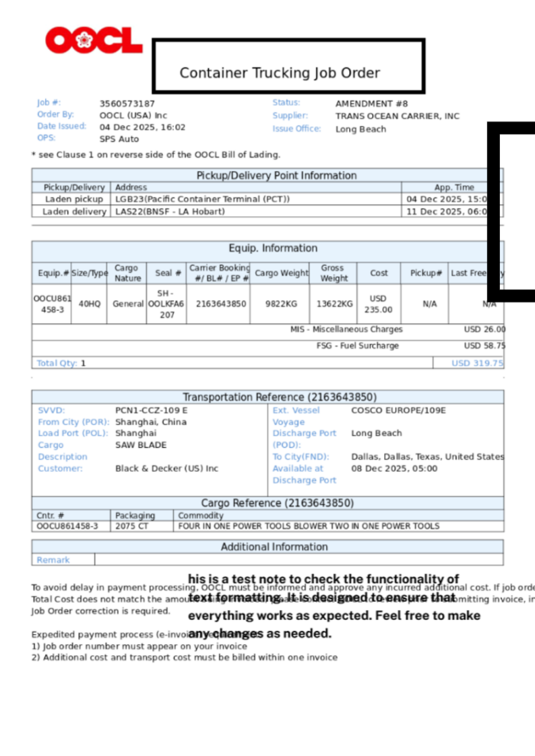Click the empty Remark field box
This screenshot has width=535, height=756.
pyautogui.click(x=298, y=559)
